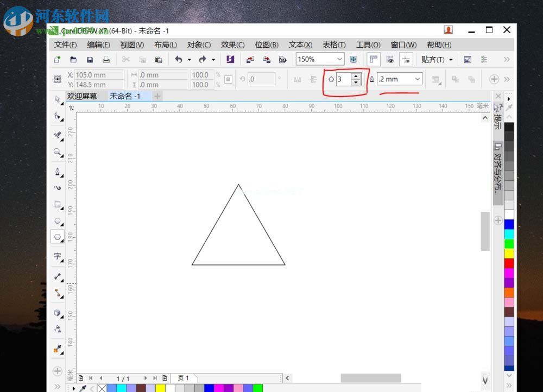This screenshot has height=392, width=543.
Task: Click the Save disk icon
Action: pos(90,60)
